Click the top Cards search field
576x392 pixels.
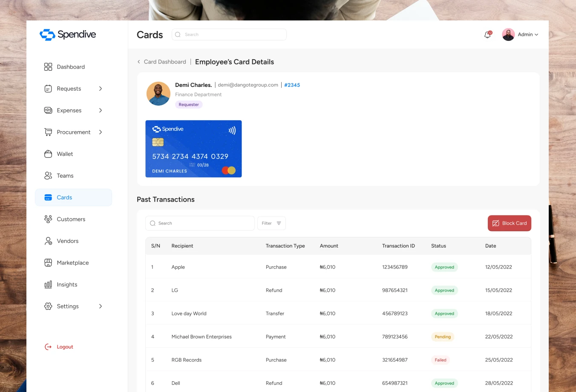[x=229, y=35]
